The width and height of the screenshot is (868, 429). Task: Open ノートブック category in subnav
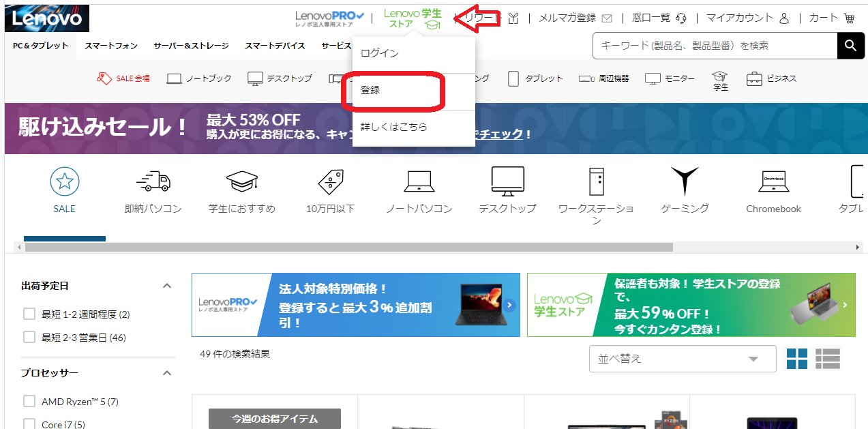point(199,78)
